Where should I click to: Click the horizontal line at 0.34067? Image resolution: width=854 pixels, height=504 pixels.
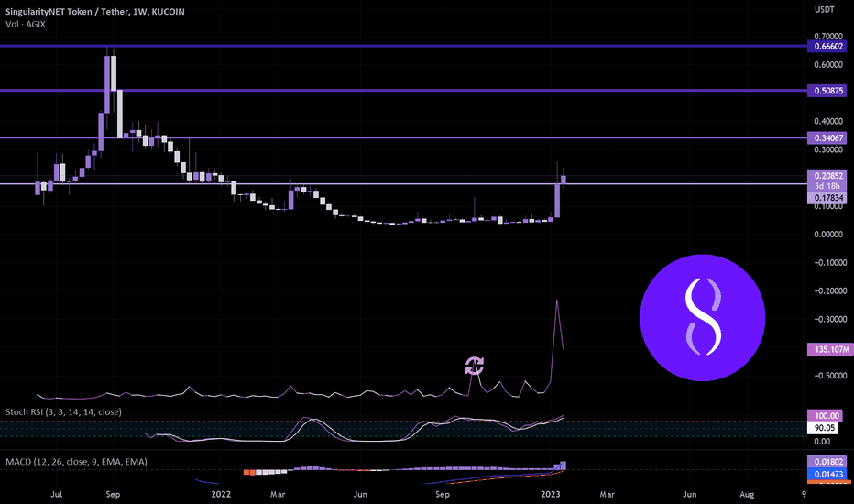403,137
